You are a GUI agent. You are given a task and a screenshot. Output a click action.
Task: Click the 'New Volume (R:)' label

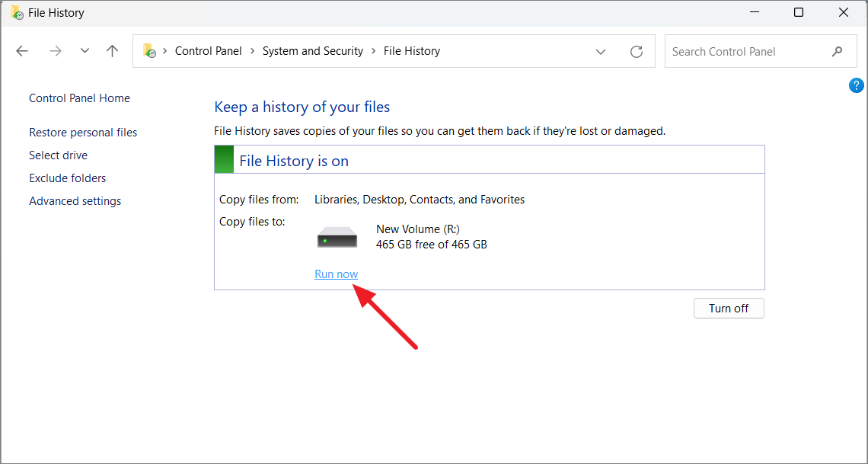[418, 229]
